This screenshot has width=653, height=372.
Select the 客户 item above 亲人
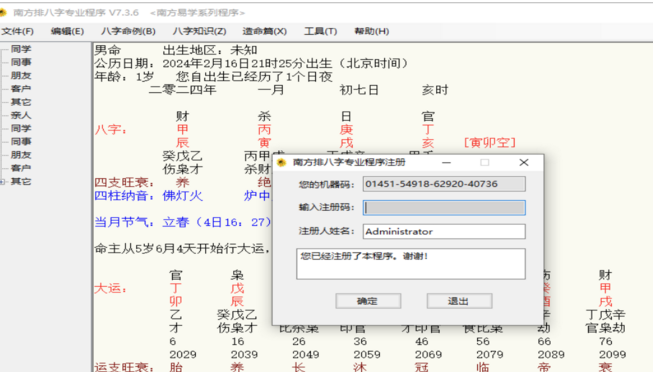tap(21, 89)
